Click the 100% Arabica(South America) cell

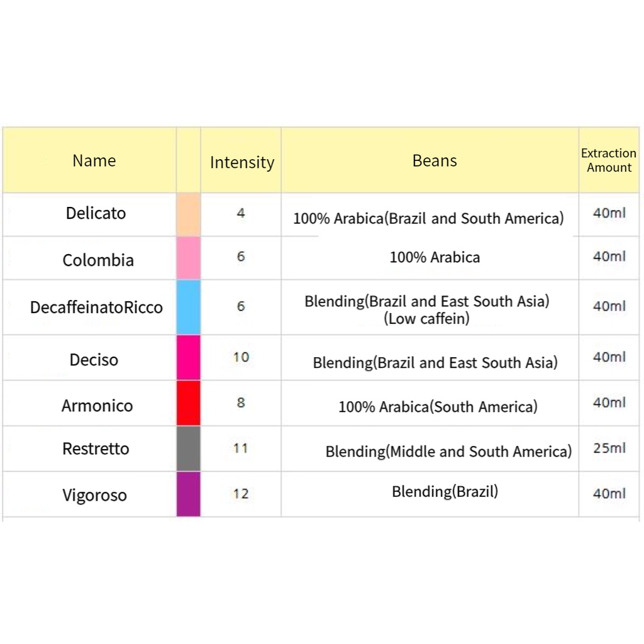click(x=438, y=406)
